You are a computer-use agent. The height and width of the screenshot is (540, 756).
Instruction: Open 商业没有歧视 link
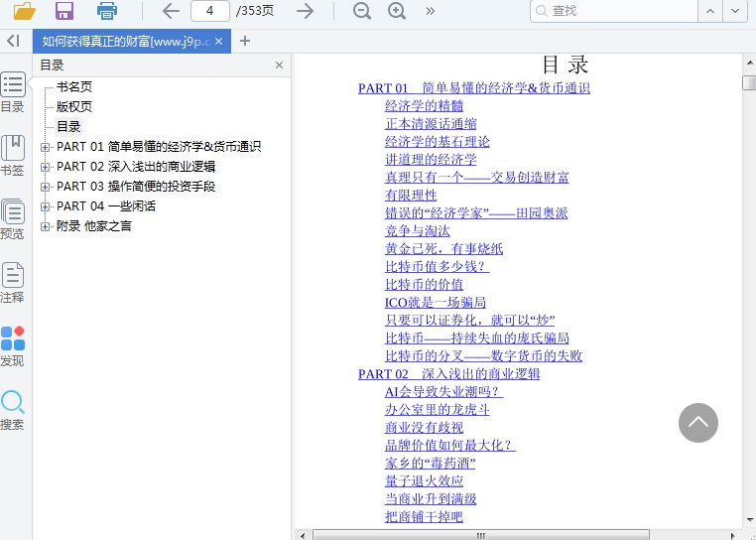click(x=424, y=428)
